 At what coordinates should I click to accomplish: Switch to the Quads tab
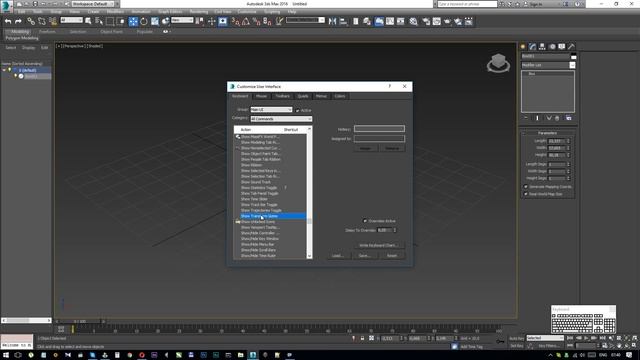[303, 96]
